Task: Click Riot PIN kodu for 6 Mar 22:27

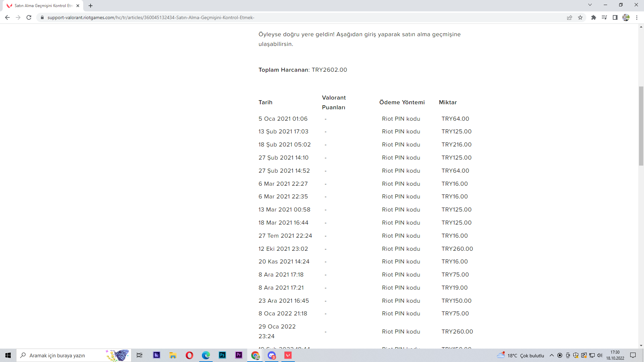Action: point(401,184)
